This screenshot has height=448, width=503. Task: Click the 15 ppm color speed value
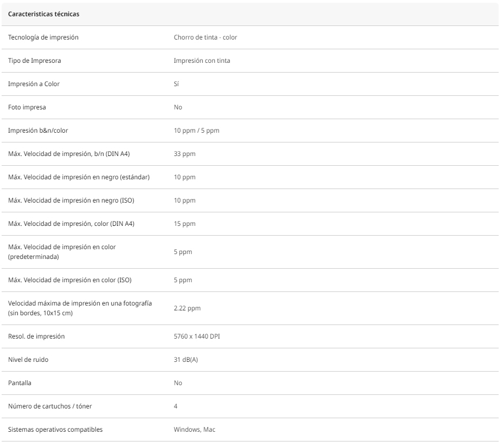[x=184, y=224]
